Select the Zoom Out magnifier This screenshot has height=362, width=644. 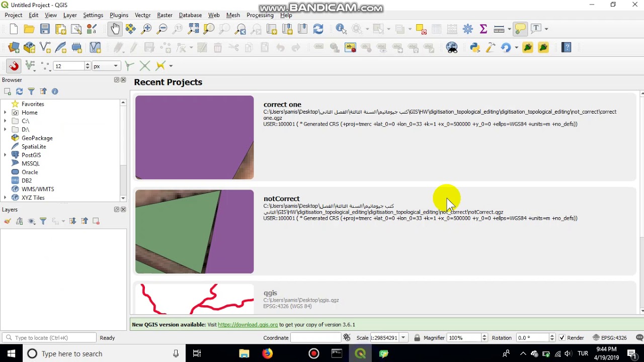pyautogui.click(x=162, y=29)
